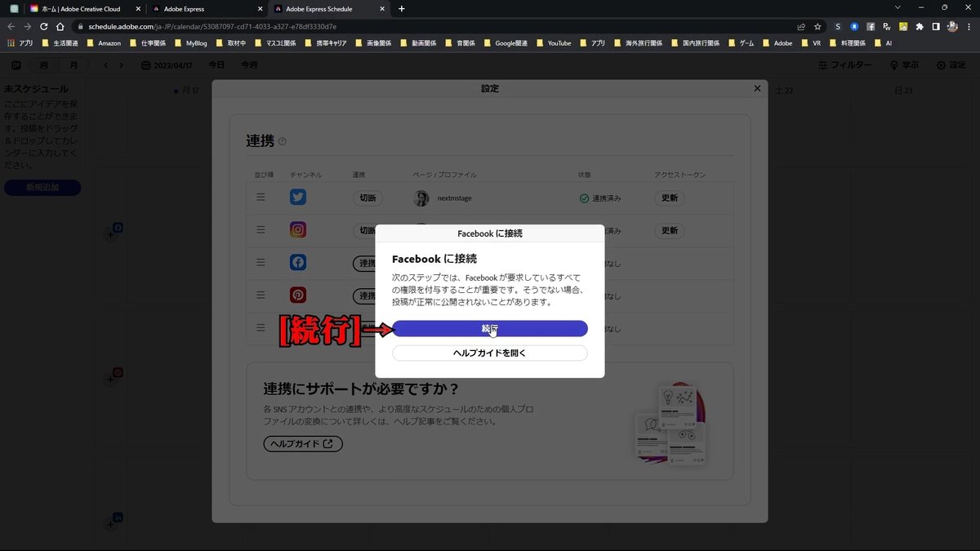This screenshot has width=980, height=551.
Task: Open the Chrome three-dot menu
Action: (969, 26)
